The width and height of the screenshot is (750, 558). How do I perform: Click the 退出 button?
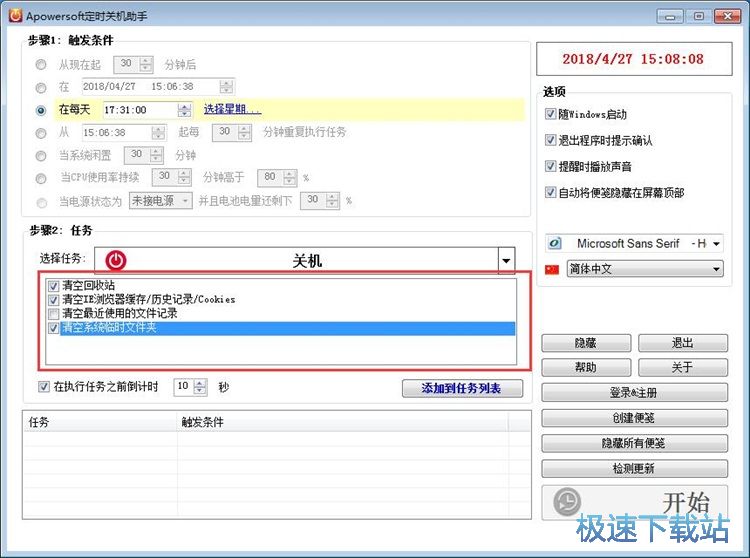tap(683, 343)
